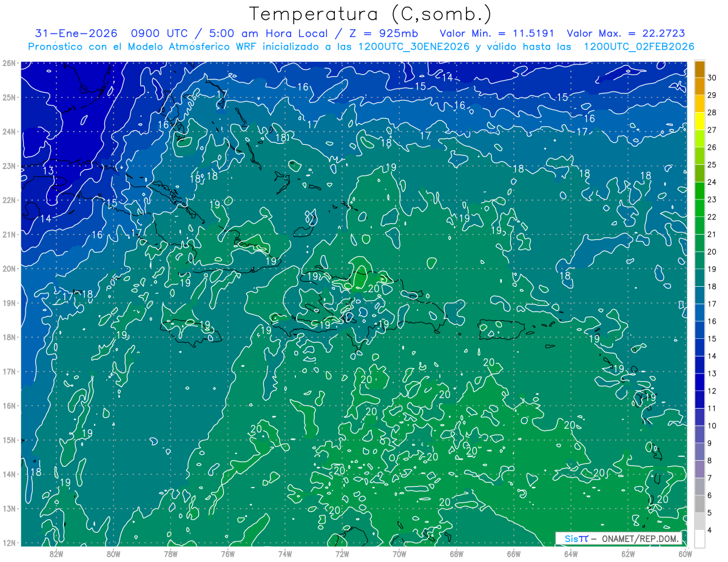This screenshot has height=562, width=728.
Task: Select the purple swatch between 7 and 8
Action: [699, 469]
